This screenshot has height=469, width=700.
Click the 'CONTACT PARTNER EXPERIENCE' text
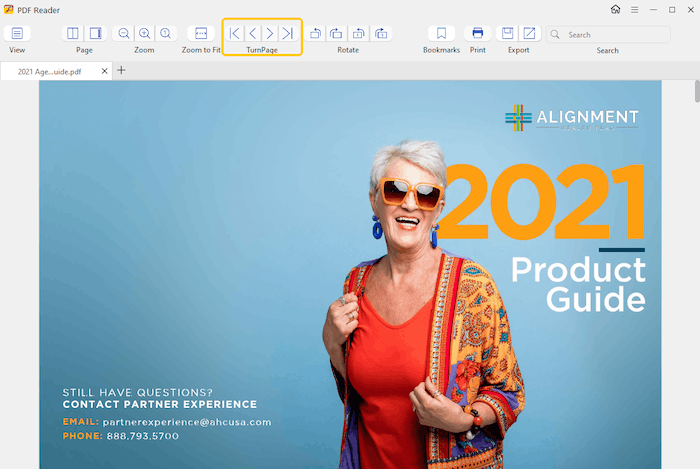(159, 404)
